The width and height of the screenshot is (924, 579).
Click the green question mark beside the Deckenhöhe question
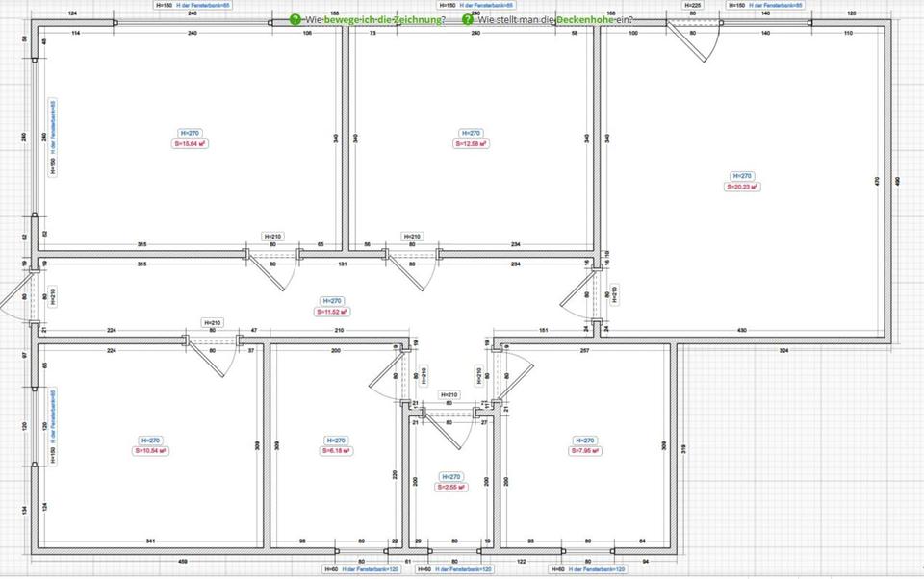(468, 19)
